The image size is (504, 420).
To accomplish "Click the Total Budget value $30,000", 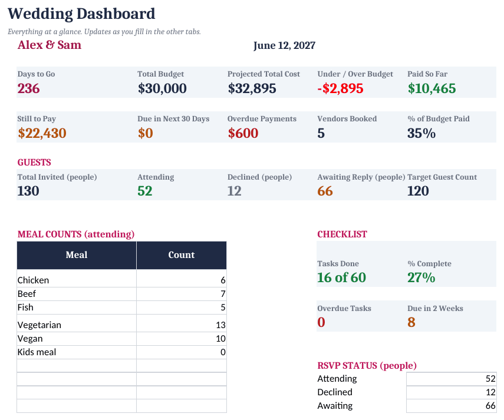I will point(162,88).
